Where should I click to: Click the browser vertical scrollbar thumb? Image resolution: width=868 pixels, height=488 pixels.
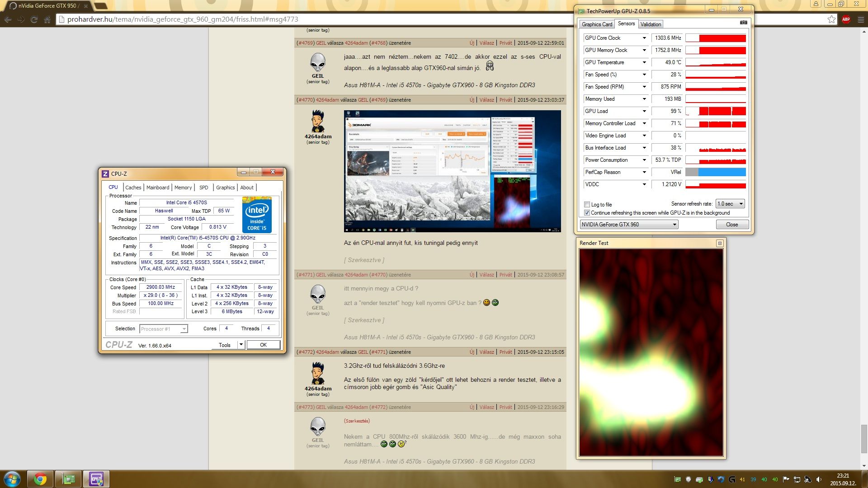point(864,438)
